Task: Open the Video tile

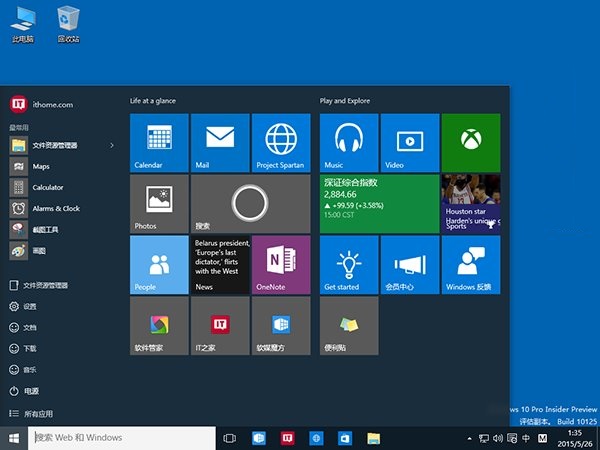Action: click(x=410, y=142)
